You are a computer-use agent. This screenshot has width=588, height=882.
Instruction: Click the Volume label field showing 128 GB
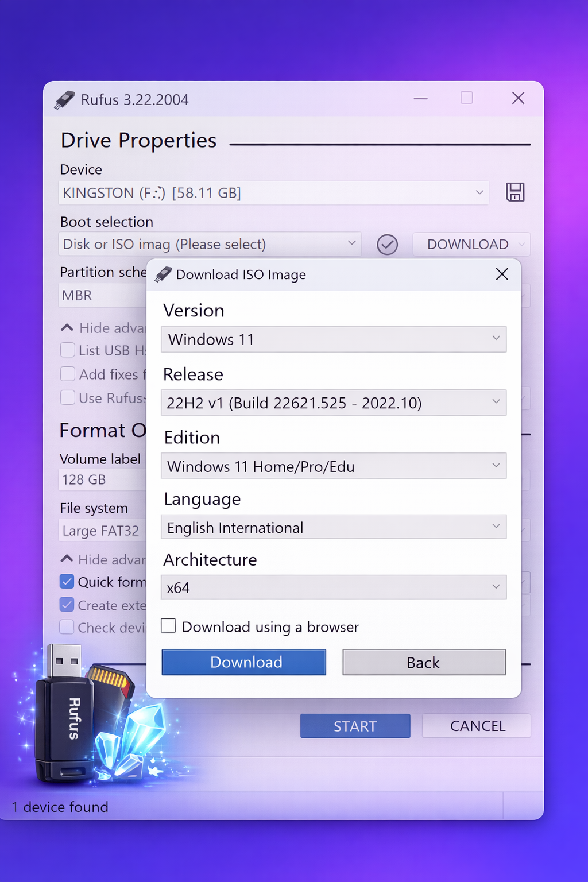tap(103, 479)
